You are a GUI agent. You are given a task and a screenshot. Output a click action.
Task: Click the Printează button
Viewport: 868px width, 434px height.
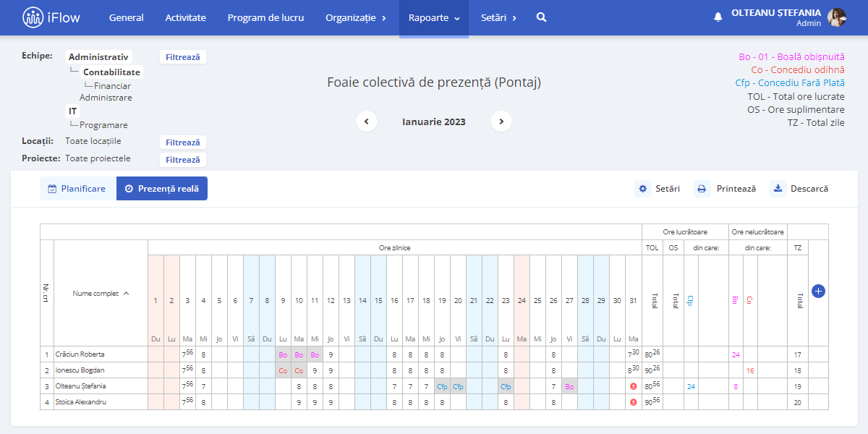pyautogui.click(x=726, y=189)
